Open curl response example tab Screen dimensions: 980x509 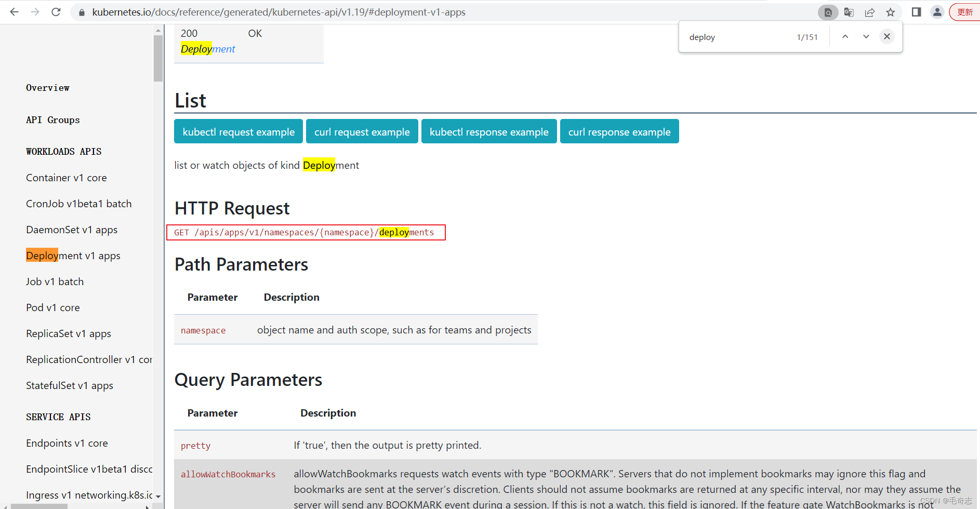(x=619, y=131)
